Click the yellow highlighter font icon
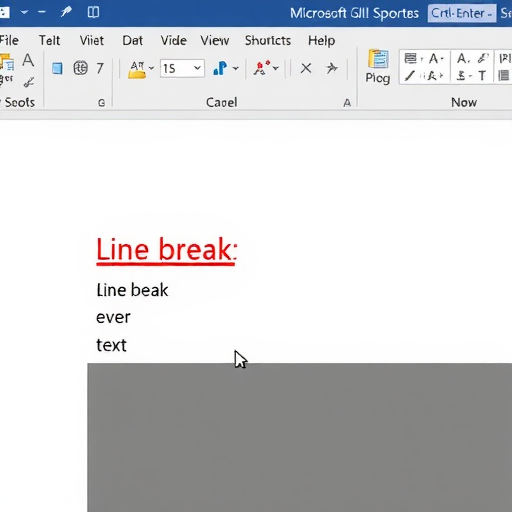512x512 pixels. coord(137,69)
